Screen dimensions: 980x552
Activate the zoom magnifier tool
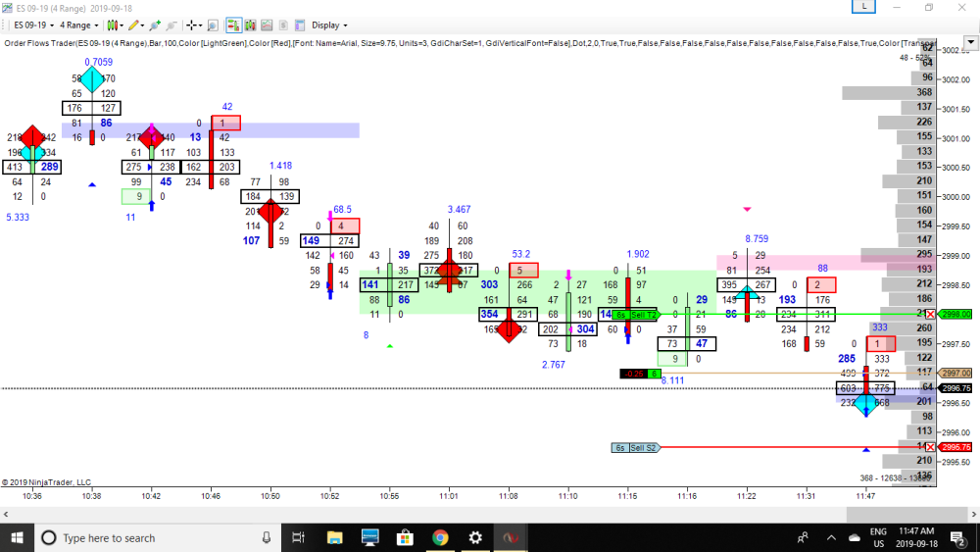[212, 25]
